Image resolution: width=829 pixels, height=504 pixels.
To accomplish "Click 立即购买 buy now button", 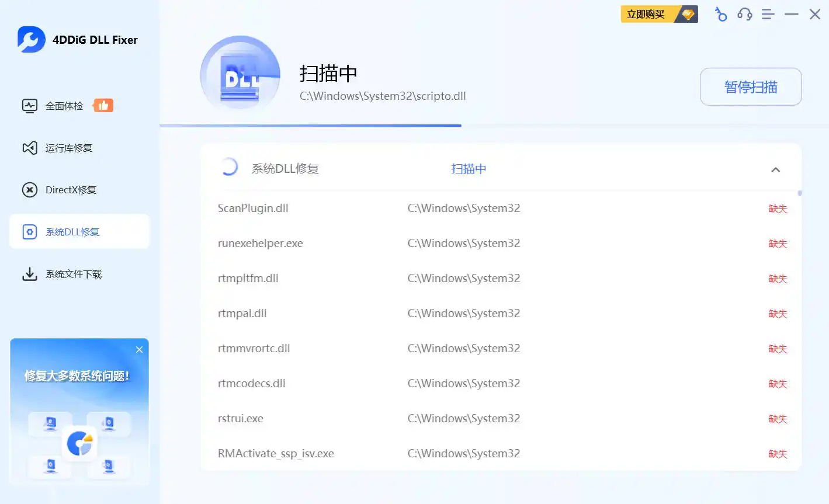I will tap(659, 14).
